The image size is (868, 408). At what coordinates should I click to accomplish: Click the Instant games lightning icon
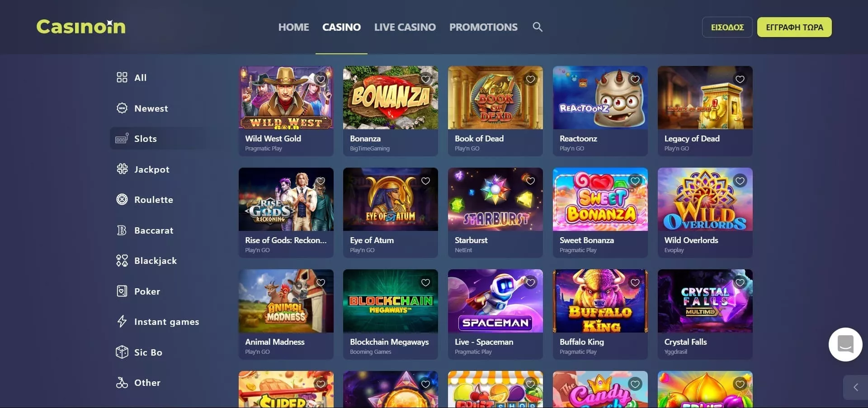click(122, 321)
